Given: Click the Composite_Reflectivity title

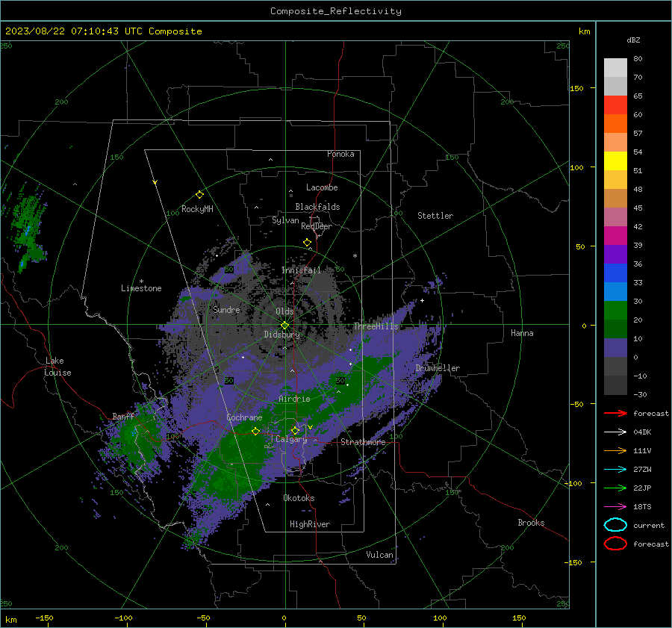Looking at the screenshot, I should (x=336, y=11).
